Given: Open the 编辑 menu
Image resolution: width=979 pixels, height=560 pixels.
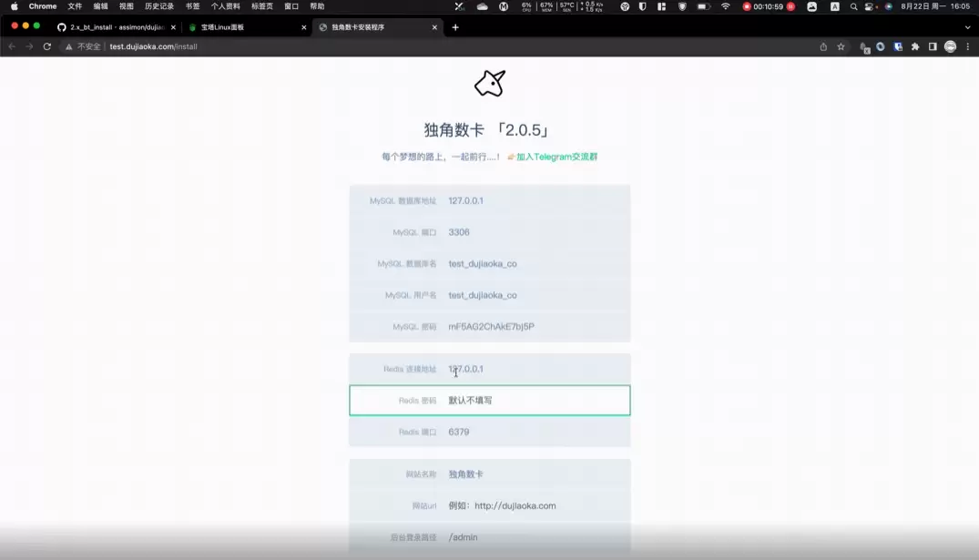Looking at the screenshot, I should (100, 6).
